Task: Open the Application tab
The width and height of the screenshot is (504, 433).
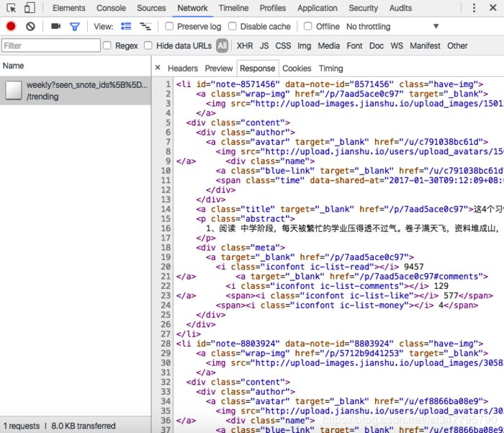Action: 318,8
